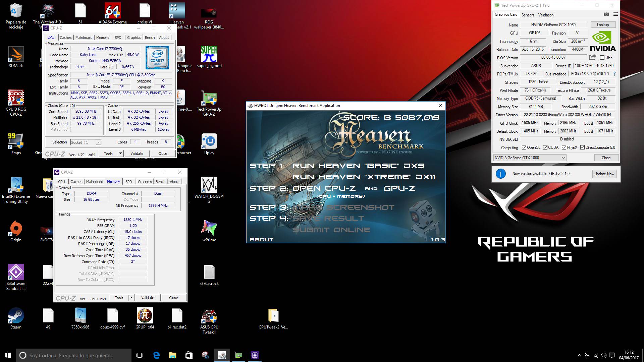Open the Papelera de reciclaje desktop icon

16,16
